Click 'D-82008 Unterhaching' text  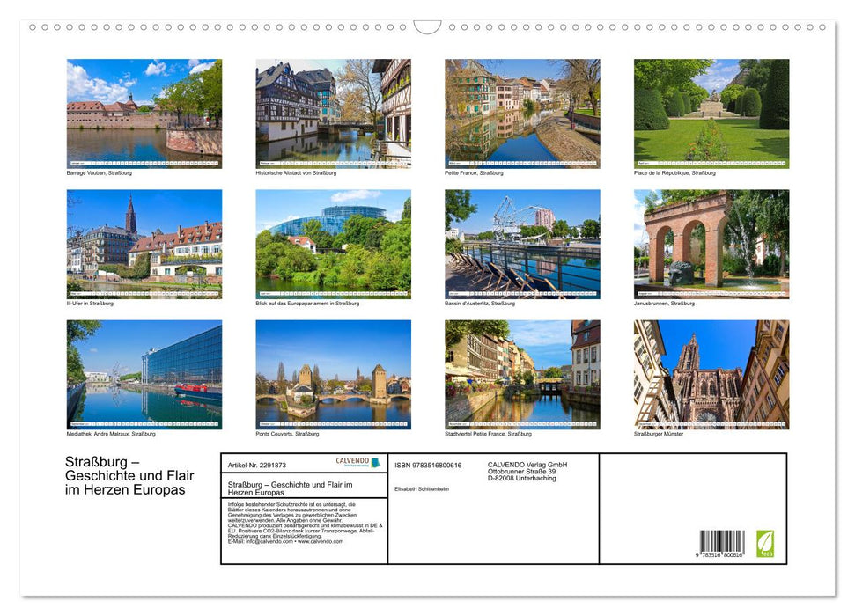(x=522, y=478)
